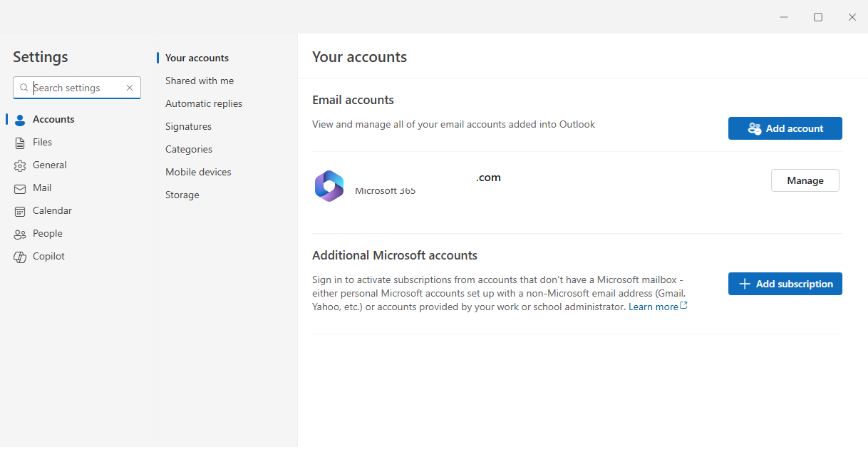
Task: Open Automatic replies settings
Action: 204,103
